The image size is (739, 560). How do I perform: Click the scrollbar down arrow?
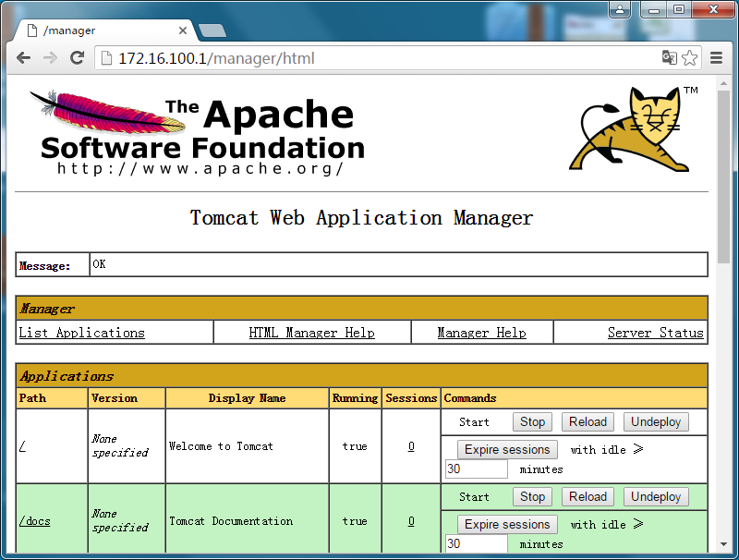pos(723,544)
